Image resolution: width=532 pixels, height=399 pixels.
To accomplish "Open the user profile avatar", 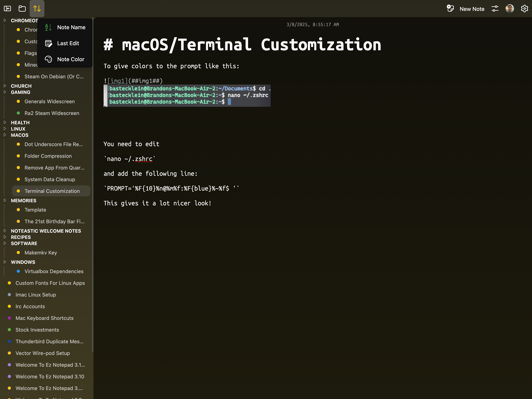I will click(x=510, y=9).
